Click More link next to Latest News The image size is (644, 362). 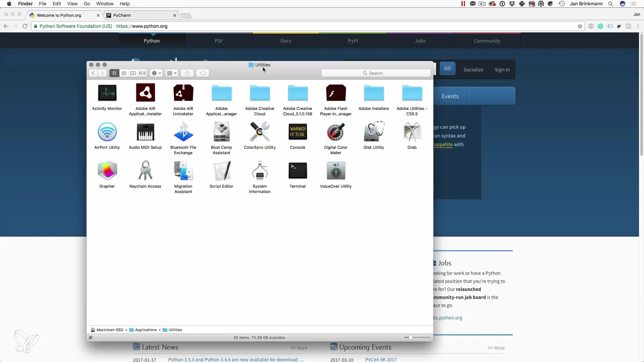pos(299,348)
